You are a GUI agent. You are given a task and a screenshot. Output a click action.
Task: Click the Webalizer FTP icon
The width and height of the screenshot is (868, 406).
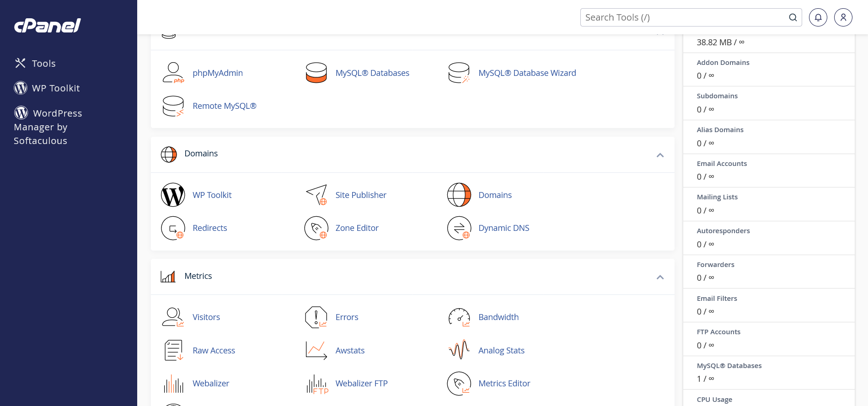click(x=317, y=384)
